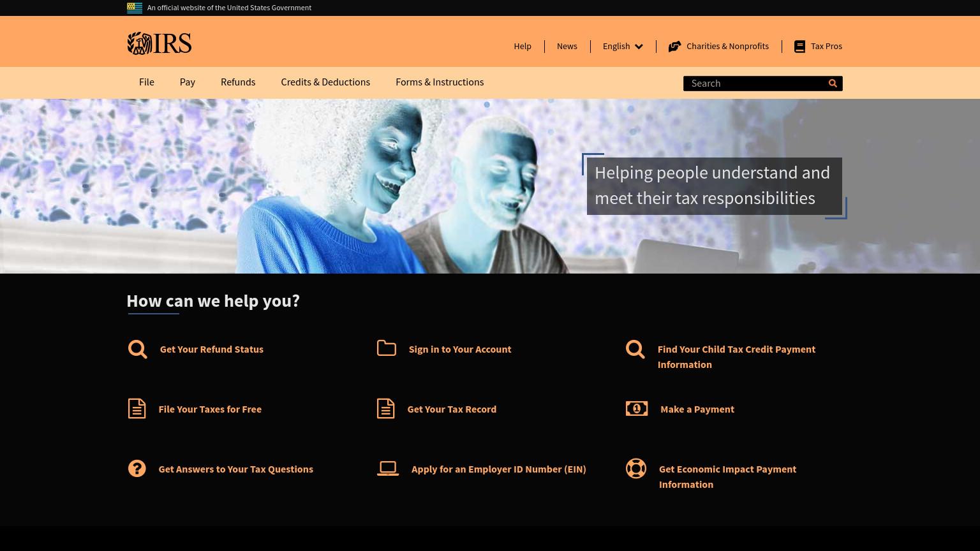
Task: Open the Help link
Action: coord(523,47)
